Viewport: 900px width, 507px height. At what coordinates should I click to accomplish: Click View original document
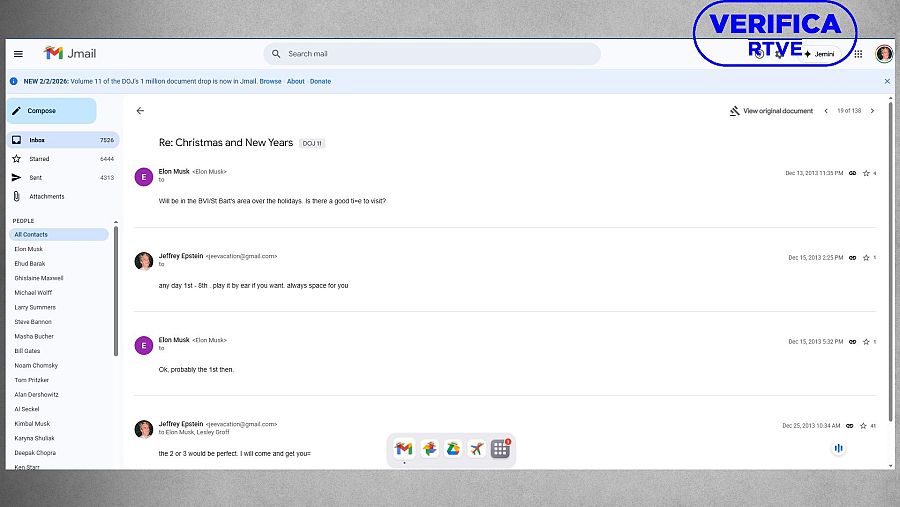(x=771, y=111)
